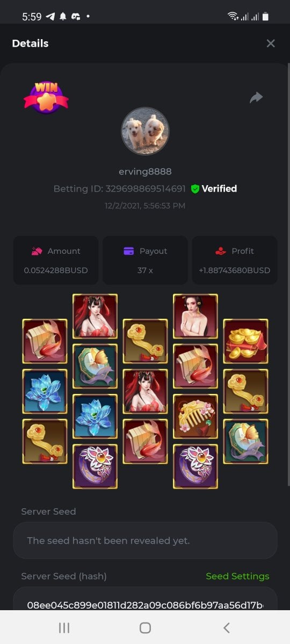Tap the green Verified shield icon
Image resolution: width=290 pixels, height=644 pixels.
tap(195, 189)
